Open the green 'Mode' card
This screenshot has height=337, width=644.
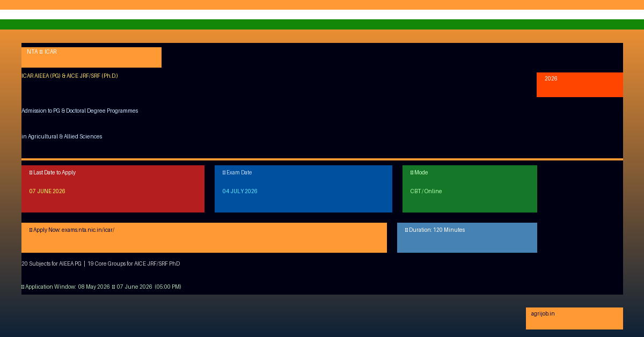(470, 189)
